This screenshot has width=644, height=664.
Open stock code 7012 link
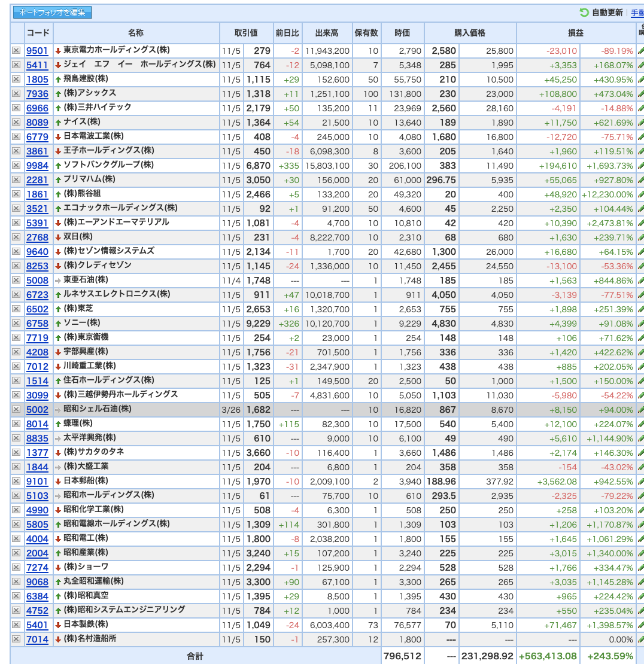(x=37, y=367)
